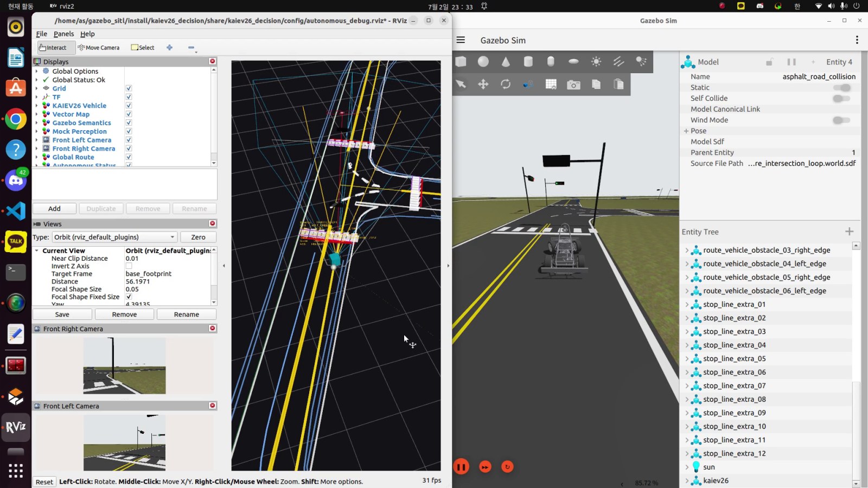Toggle the Static switch for the model
Image resolution: width=868 pixels, height=488 pixels.
(x=841, y=88)
